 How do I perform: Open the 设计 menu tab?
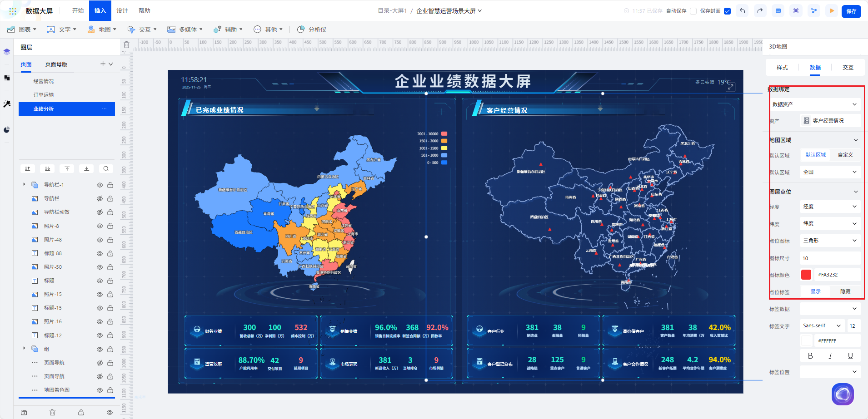122,10
